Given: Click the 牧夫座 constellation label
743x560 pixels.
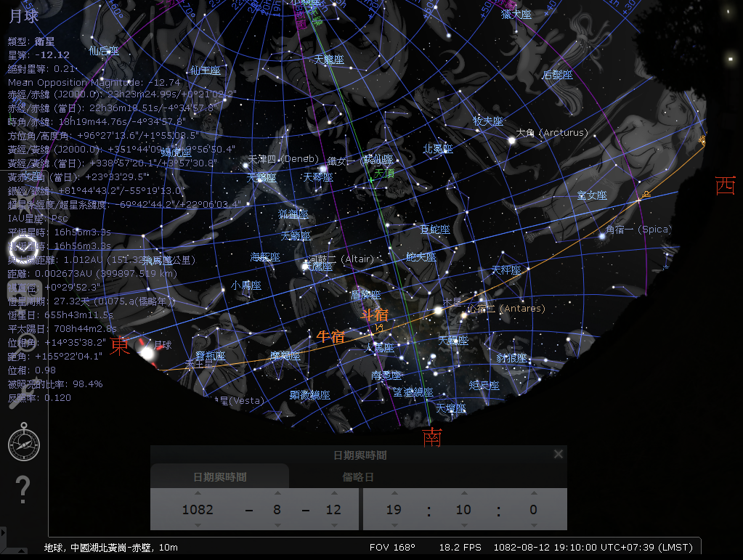Looking at the screenshot, I should (x=488, y=121).
